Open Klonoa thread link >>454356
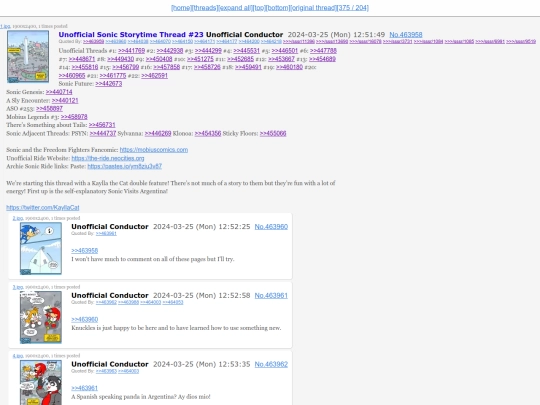The image size is (540, 405). click(x=208, y=133)
